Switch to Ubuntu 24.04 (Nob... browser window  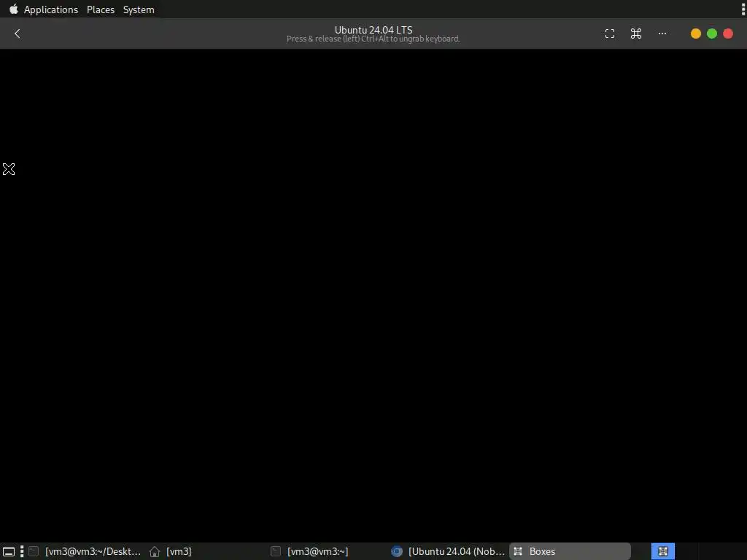point(448,551)
